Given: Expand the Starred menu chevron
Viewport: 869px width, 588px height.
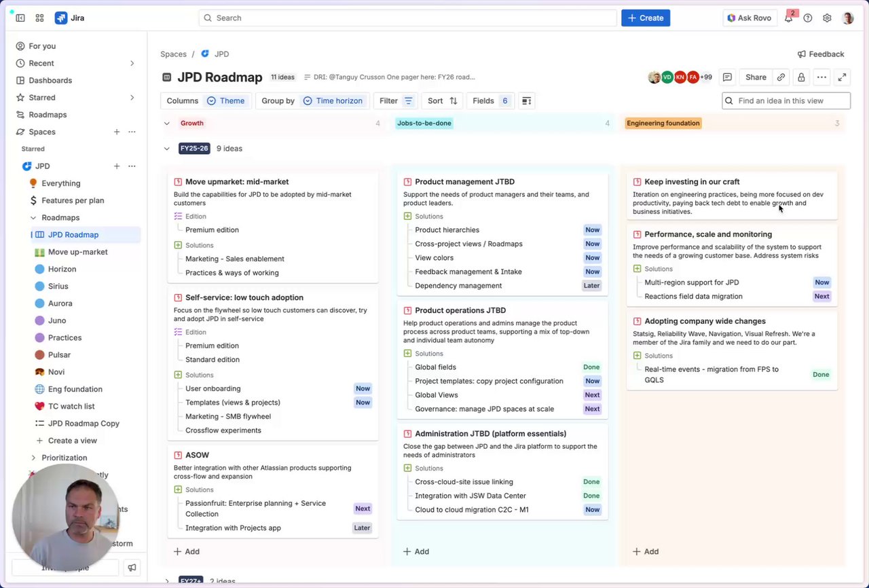Looking at the screenshot, I should [x=132, y=98].
